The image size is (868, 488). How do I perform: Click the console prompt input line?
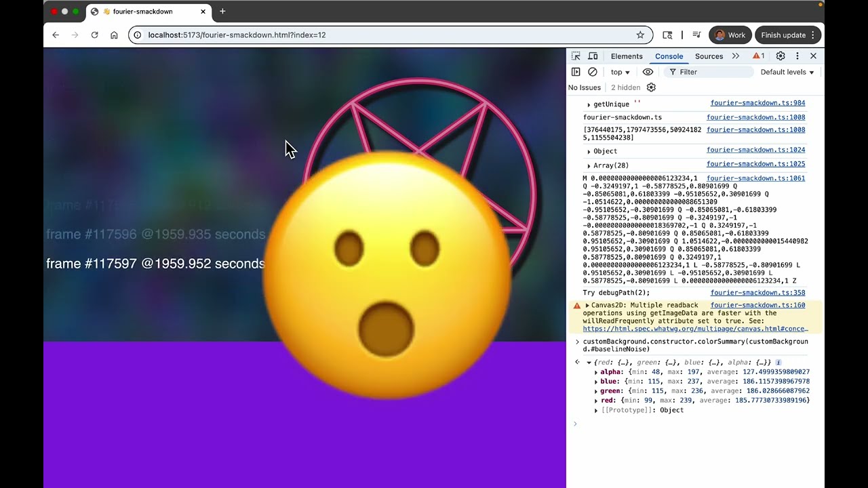click(x=695, y=424)
